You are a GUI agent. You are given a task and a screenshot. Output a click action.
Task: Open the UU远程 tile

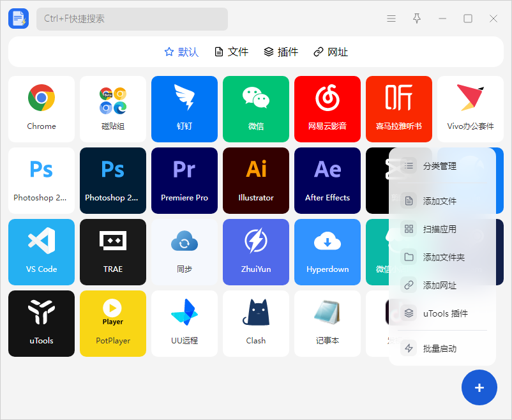point(184,324)
